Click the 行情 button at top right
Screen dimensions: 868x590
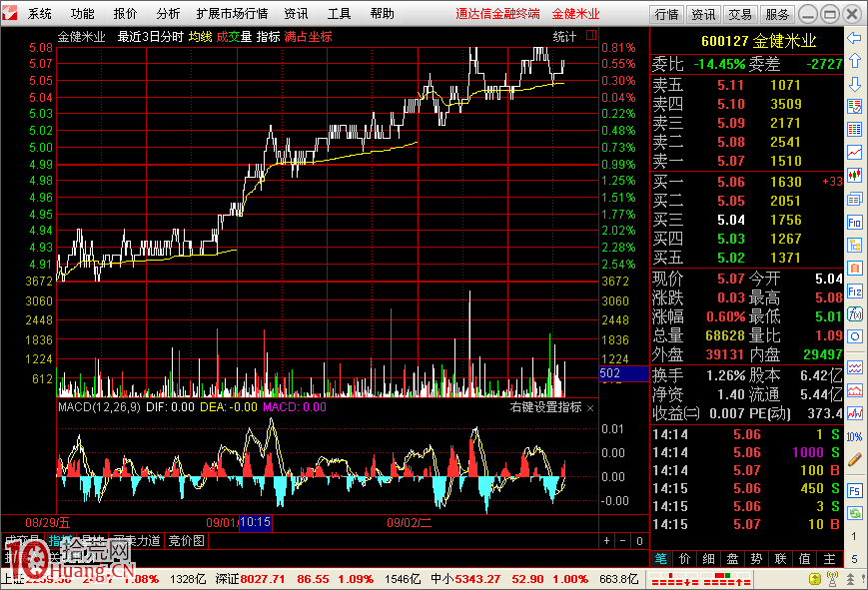tap(666, 14)
